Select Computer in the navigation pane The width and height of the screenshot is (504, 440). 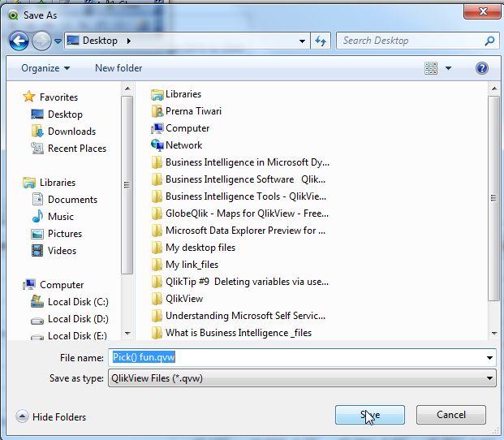click(x=53, y=284)
